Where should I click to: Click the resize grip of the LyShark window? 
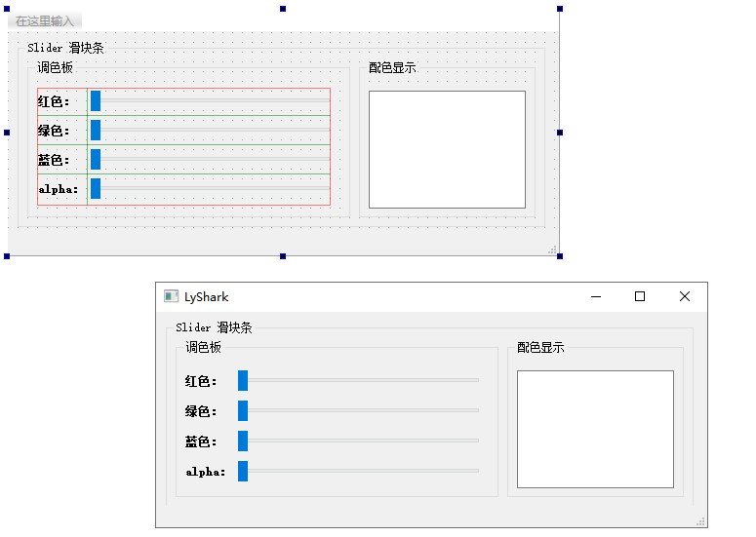point(700,521)
